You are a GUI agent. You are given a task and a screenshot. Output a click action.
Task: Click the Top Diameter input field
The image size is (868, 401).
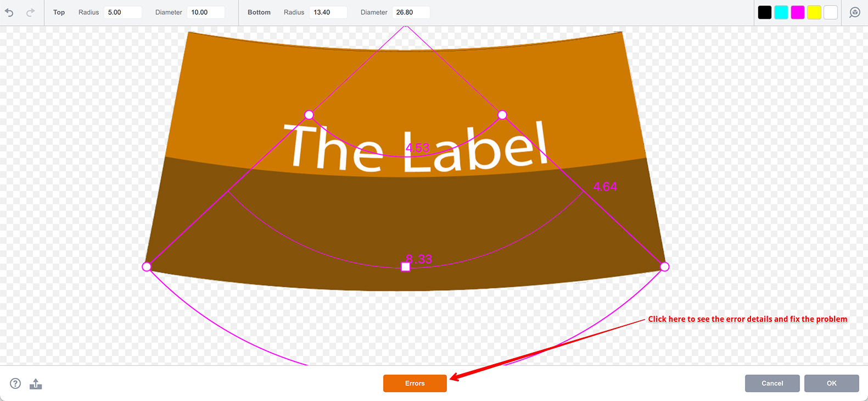(x=206, y=12)
